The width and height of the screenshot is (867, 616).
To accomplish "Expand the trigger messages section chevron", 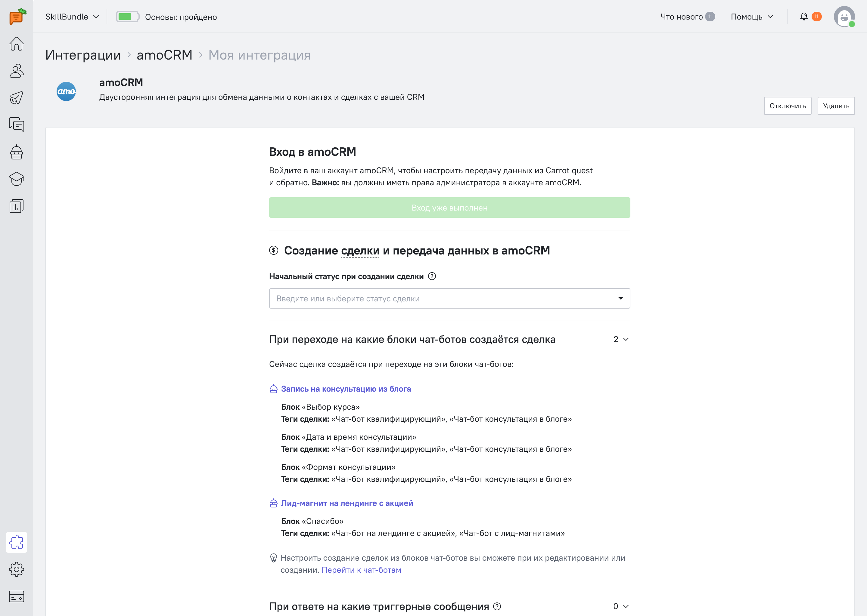I will (x=626, y=606).
